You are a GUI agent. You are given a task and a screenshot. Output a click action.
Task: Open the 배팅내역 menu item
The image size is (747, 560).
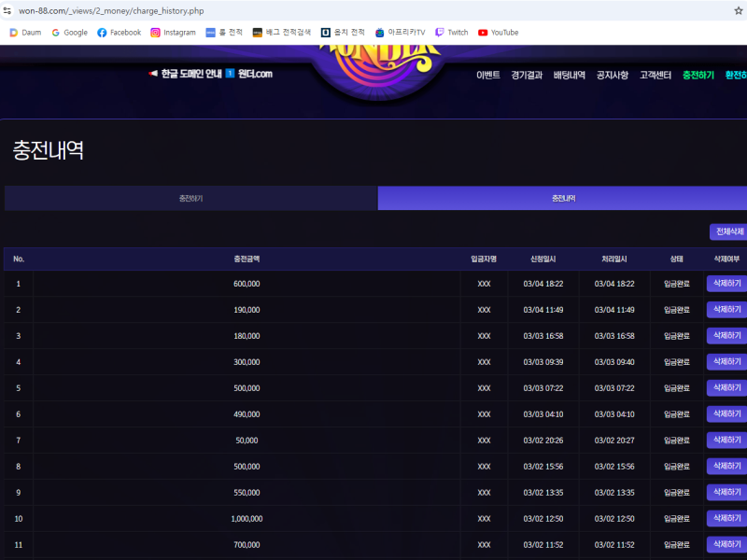click(569, 75)
